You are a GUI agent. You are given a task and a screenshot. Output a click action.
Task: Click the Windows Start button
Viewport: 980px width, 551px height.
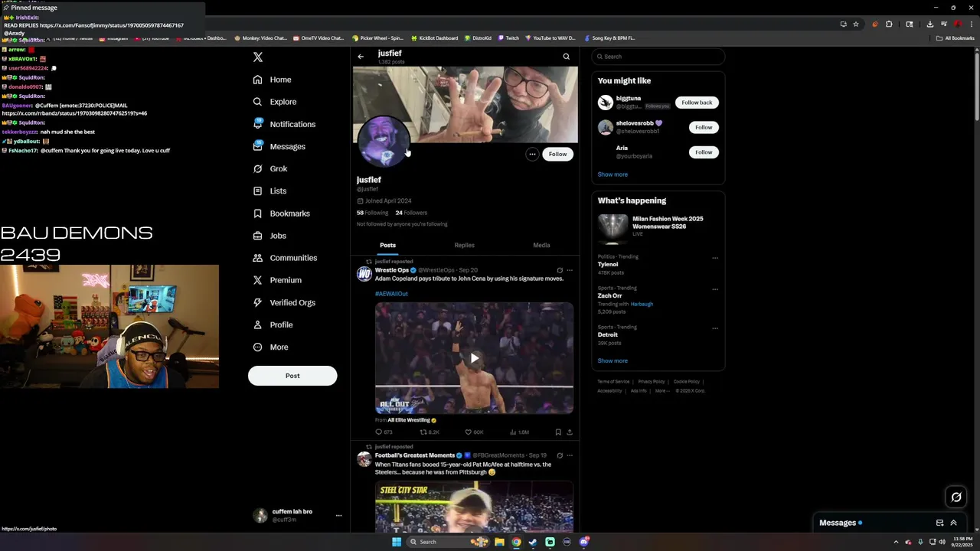[x=397, y=542]
